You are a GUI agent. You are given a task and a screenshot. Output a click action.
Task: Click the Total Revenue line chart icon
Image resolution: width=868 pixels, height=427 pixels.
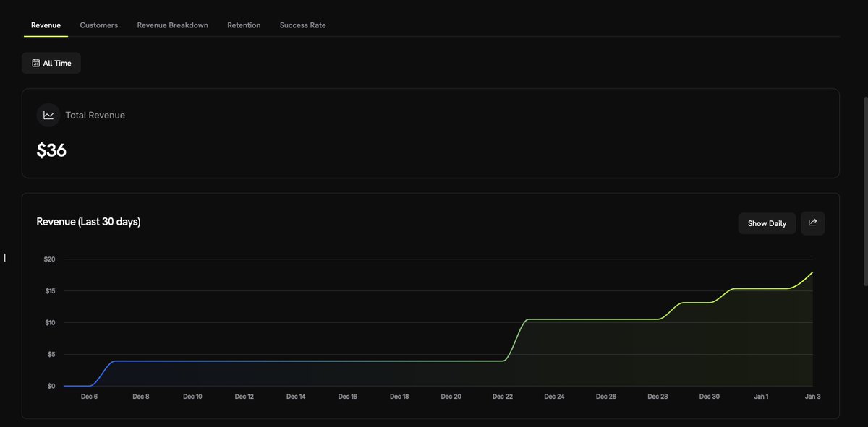(48, 115)
